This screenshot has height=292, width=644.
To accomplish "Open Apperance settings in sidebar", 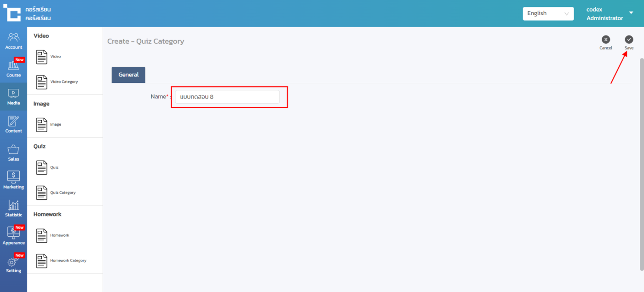I will tap(13, 236).
